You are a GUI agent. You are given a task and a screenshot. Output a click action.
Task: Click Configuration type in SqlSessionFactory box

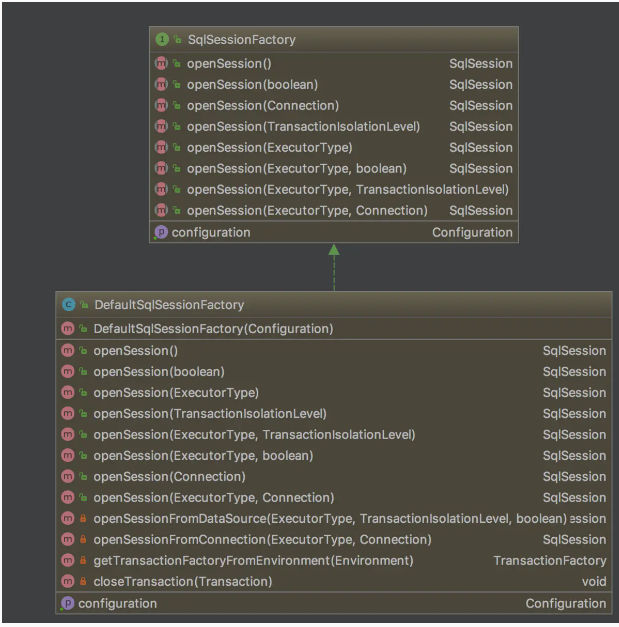[x=472, y=232]
